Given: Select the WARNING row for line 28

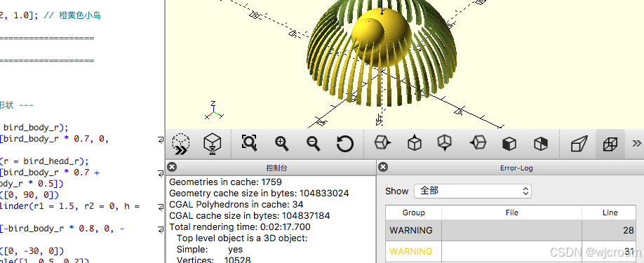Looking at the screenshot, I should tap(511, 230).
